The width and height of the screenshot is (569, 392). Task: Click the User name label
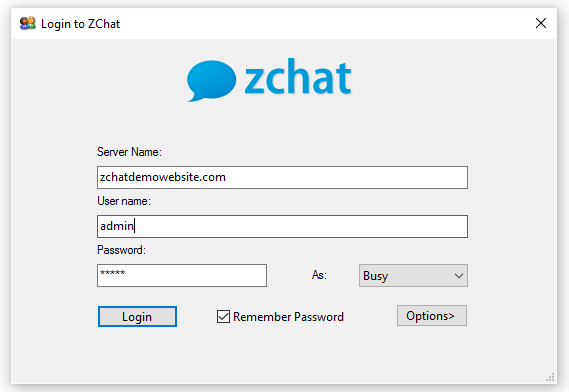pyautogui.click(x=124, y=201)
